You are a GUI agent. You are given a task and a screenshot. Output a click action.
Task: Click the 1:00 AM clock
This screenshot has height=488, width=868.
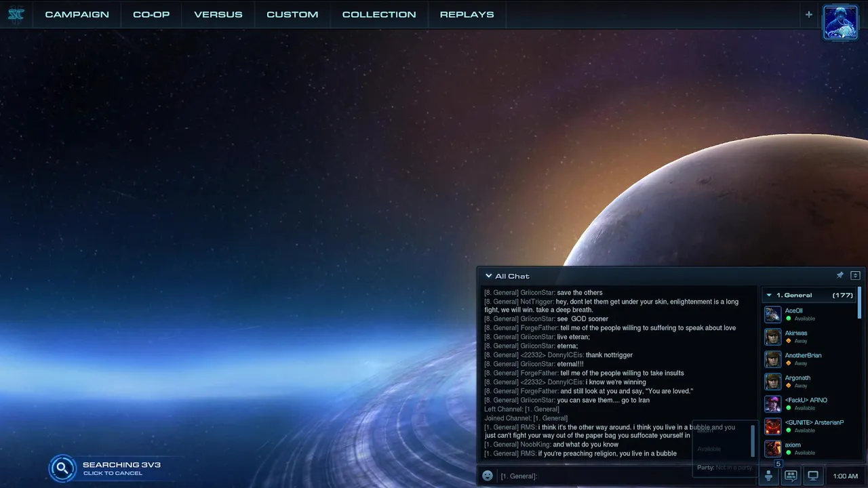(x=845, y=476)
